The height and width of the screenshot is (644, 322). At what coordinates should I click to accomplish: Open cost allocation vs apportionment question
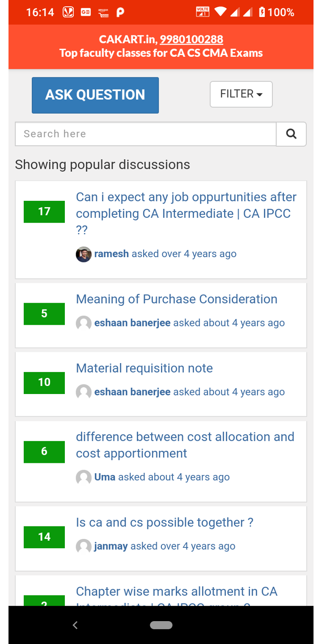pyautogui.click(x=185, y=445)
